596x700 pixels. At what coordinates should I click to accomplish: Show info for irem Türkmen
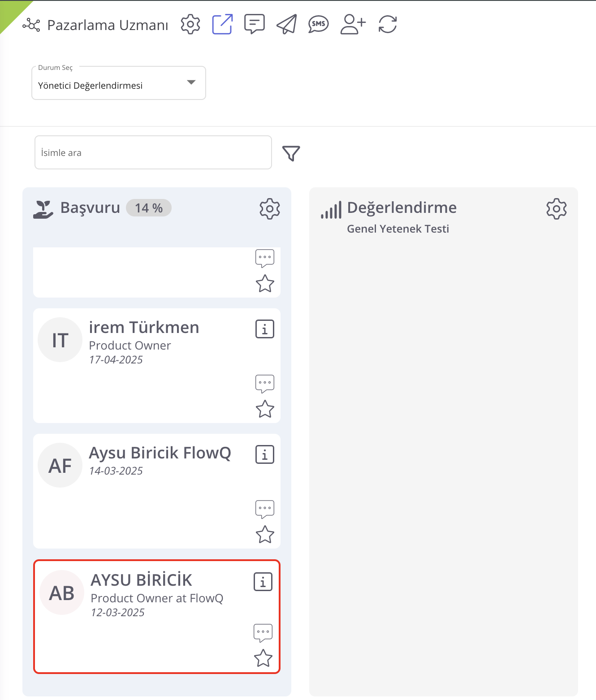pyautogui.click(x=265, y=329)
